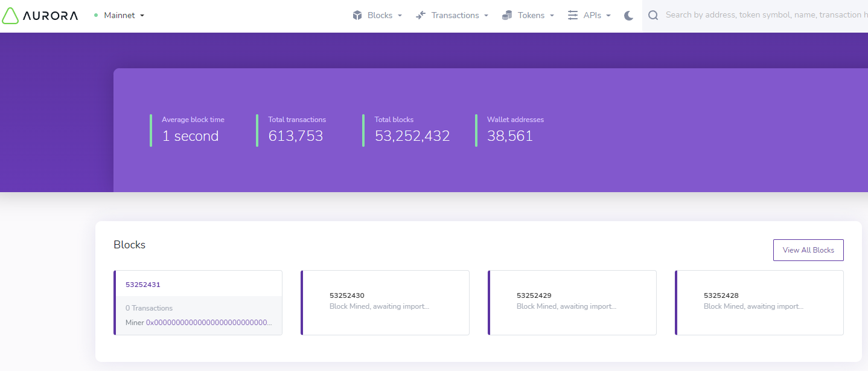Focus the address search input field
Viewport: 868px width, 371px height.
click(x=766, y=15)
